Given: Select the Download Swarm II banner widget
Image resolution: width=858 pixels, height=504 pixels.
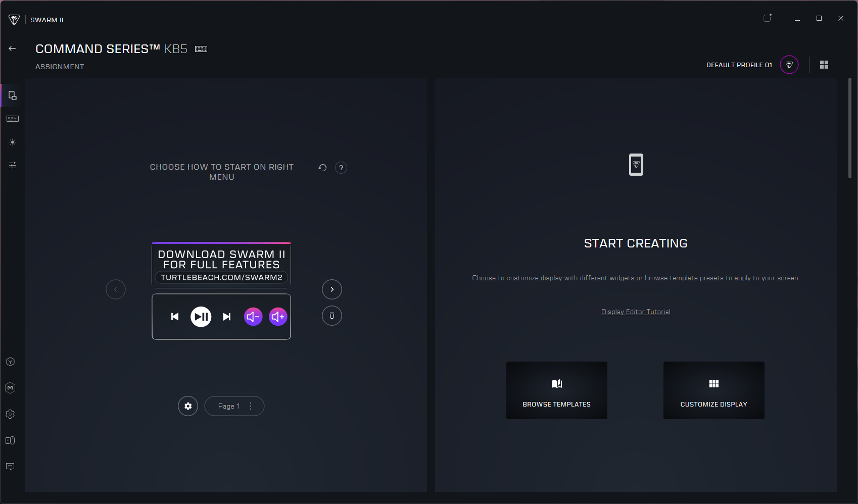Looking at the screenshot, I should pyautogui.click(x=221, y=265).
